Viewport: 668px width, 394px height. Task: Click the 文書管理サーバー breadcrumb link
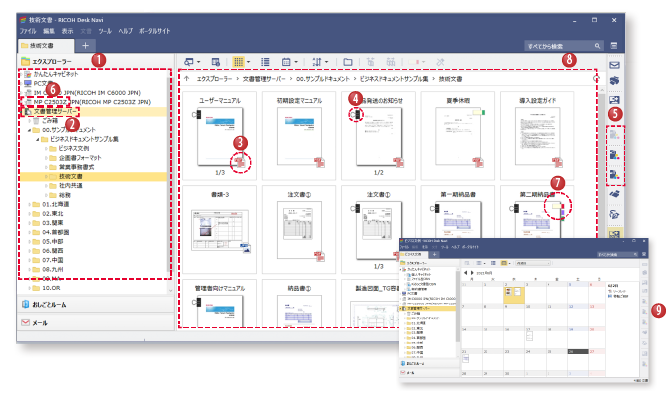pos(264,79)
